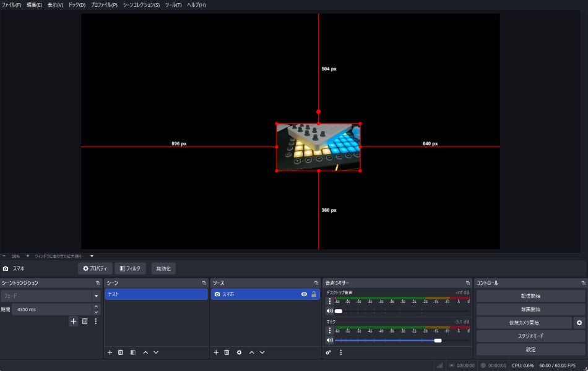Mute the マイク audio speaker icon
The height and width of the screenshot is (371, 588).
[x=329, y=340]
